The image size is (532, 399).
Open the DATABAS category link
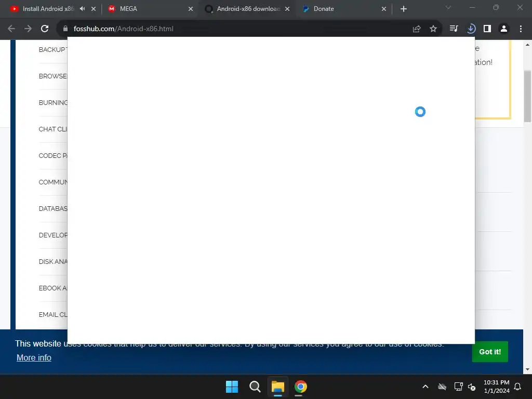click(x=52, y=208)
